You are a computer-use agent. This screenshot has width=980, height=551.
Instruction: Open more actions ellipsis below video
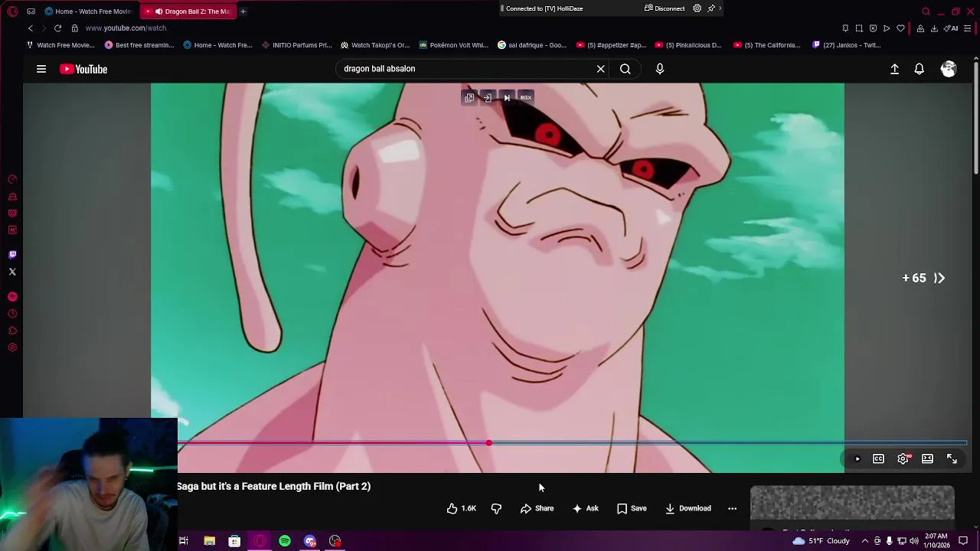pyautogui.click(x=732, y=508)
